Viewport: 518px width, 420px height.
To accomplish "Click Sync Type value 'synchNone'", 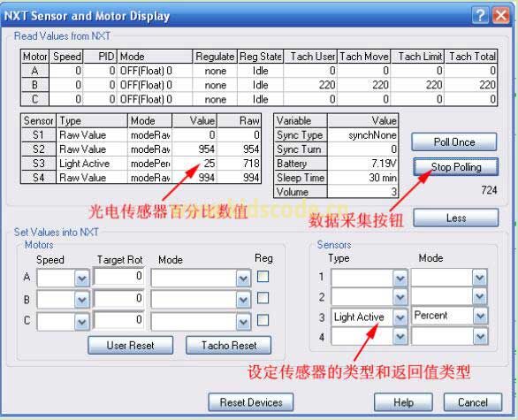I will click(362, 134).
